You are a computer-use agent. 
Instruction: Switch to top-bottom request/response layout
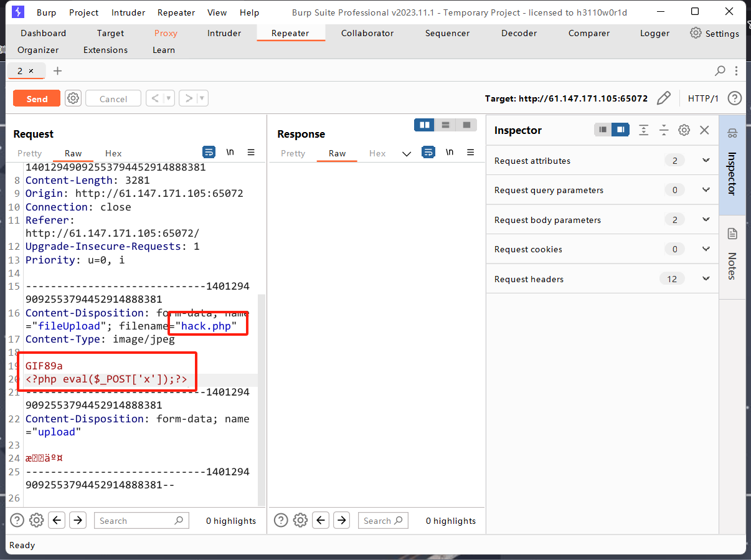pos(445,125)
